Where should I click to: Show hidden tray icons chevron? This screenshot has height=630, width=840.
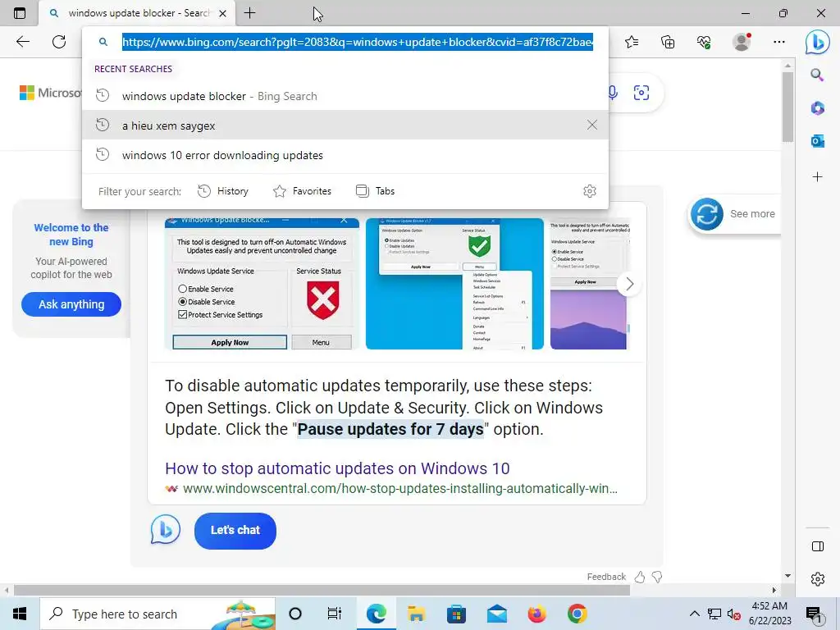[x=694, y=614]
